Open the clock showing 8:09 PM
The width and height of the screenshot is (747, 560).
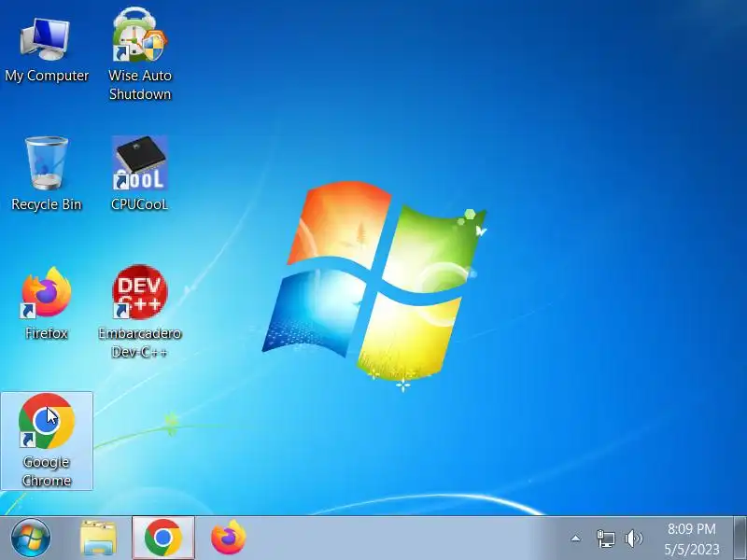[x=692, y=539]
